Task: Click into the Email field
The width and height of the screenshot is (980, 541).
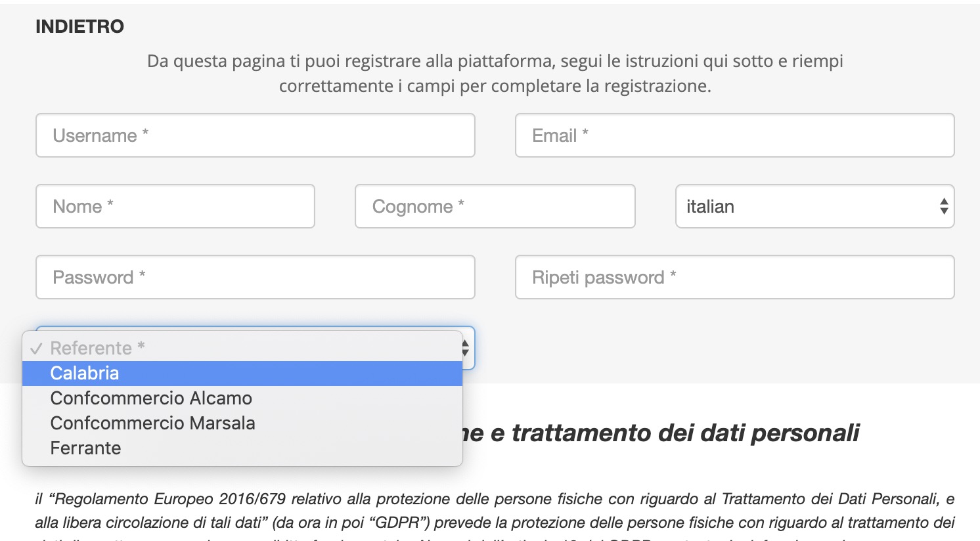Action: pos(734,135)
